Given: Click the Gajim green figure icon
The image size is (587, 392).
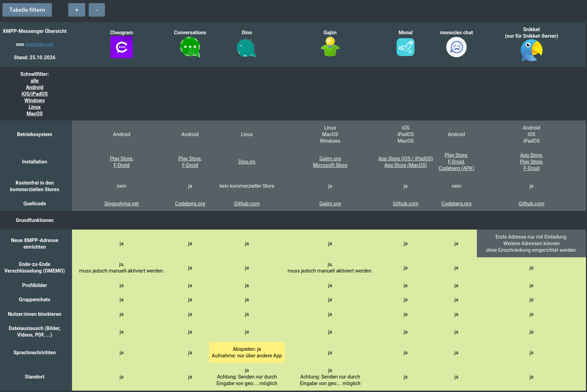Looking at the screenshot, I should 330,47.
